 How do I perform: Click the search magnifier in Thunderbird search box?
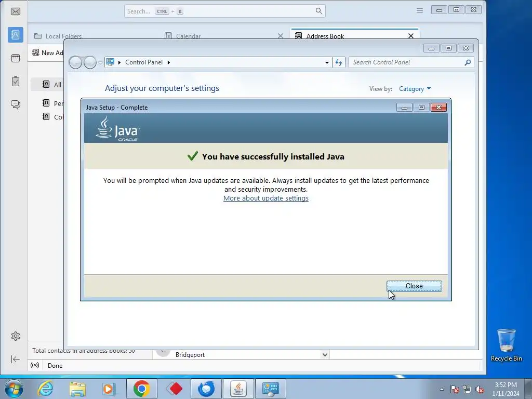tap(318, 11)
